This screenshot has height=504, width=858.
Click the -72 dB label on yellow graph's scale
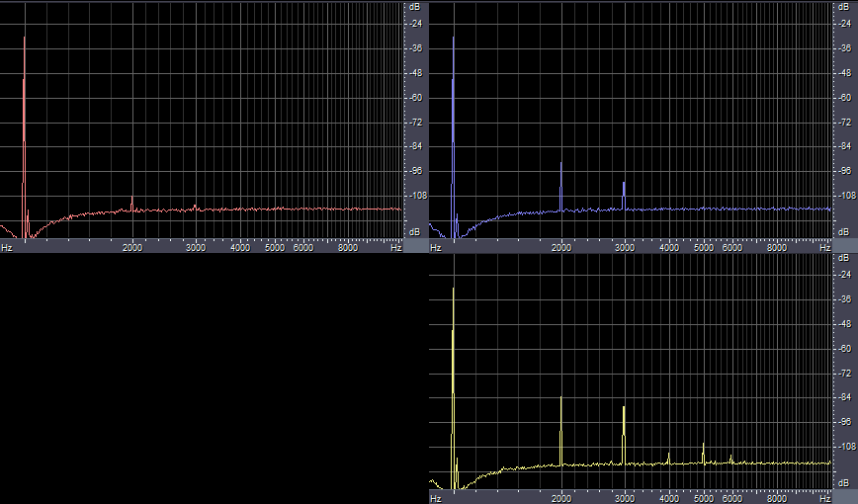point(844,374)
